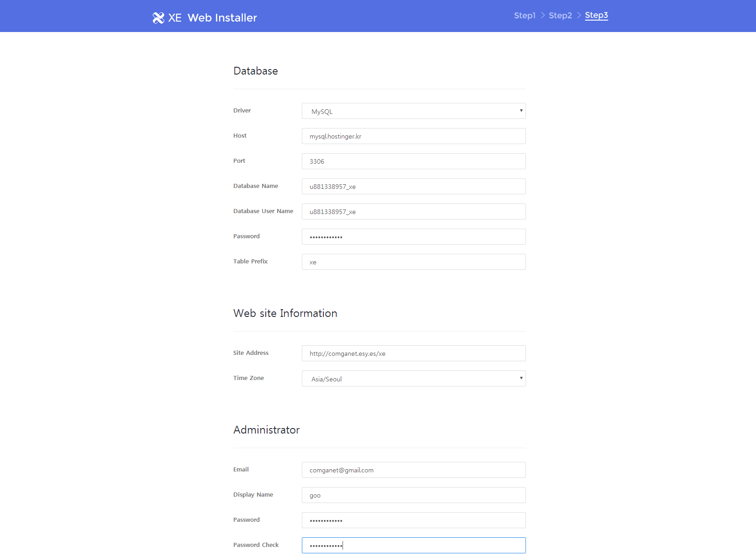Click the Host input field
This screenshot has height=557, width=756.
(413, 136)
